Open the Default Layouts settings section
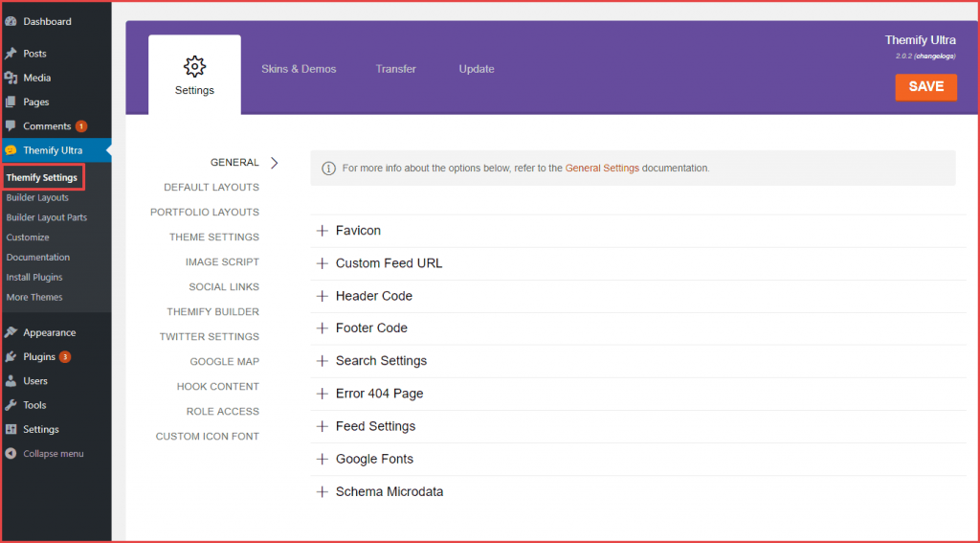The width and height of the screenshot is (980, 543). (212, 187)
